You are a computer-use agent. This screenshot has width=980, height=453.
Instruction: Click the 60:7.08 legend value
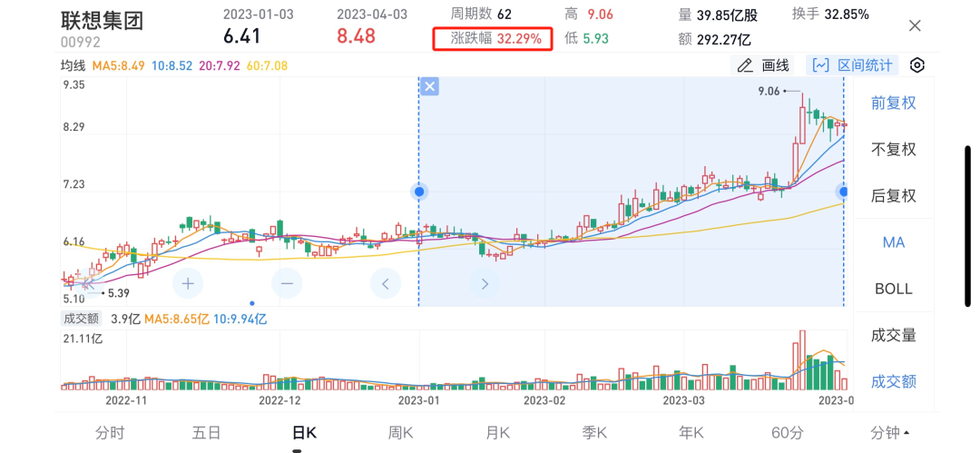(x=268, y=65)
